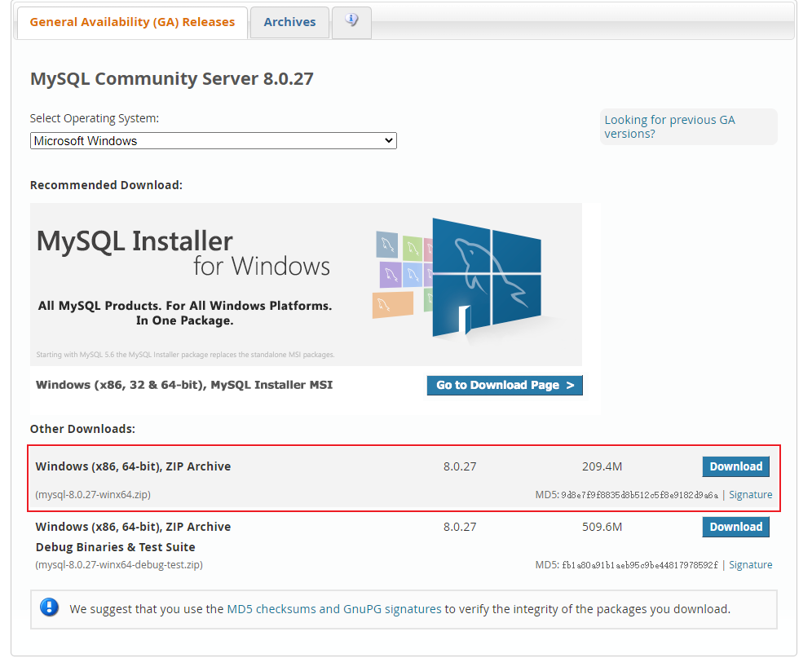Open Signature link for the debug-test zip
This screenshot has width=812, height=667.
(750, 565)
